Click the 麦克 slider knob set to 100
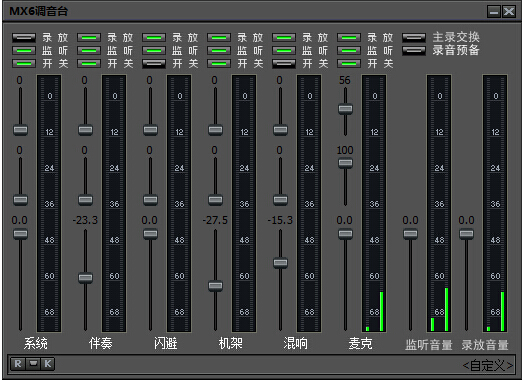 (345, 163)
